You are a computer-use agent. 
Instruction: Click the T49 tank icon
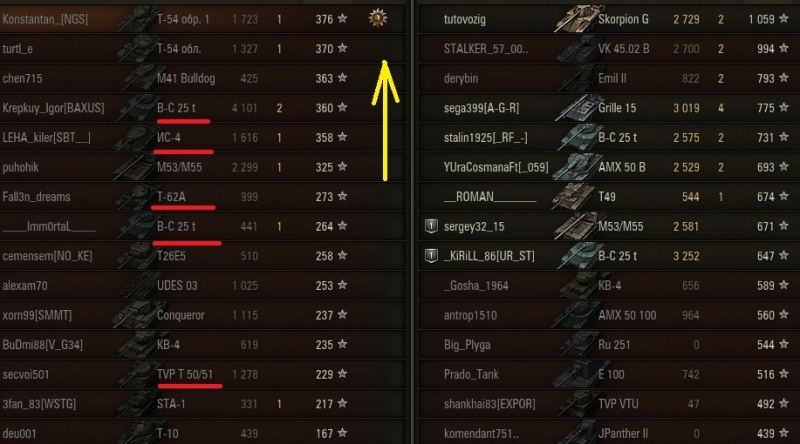tap(577, 197)
